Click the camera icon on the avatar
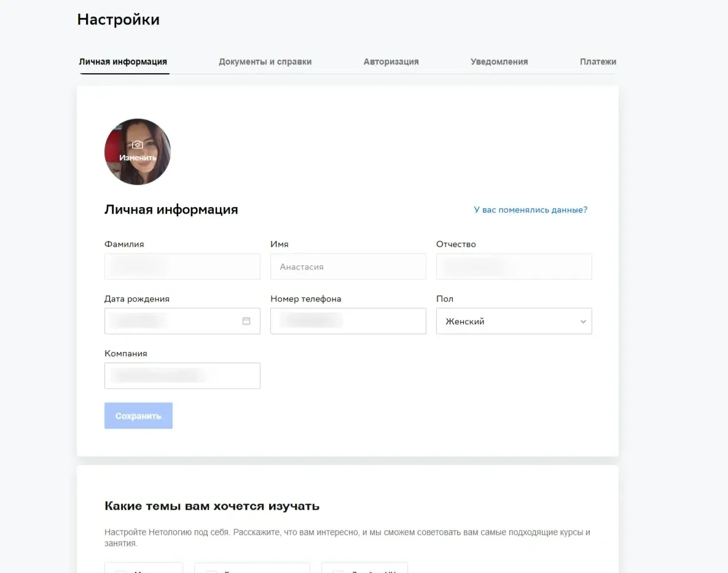Viewport: 728px width, 573px height. tap(138, 145)
